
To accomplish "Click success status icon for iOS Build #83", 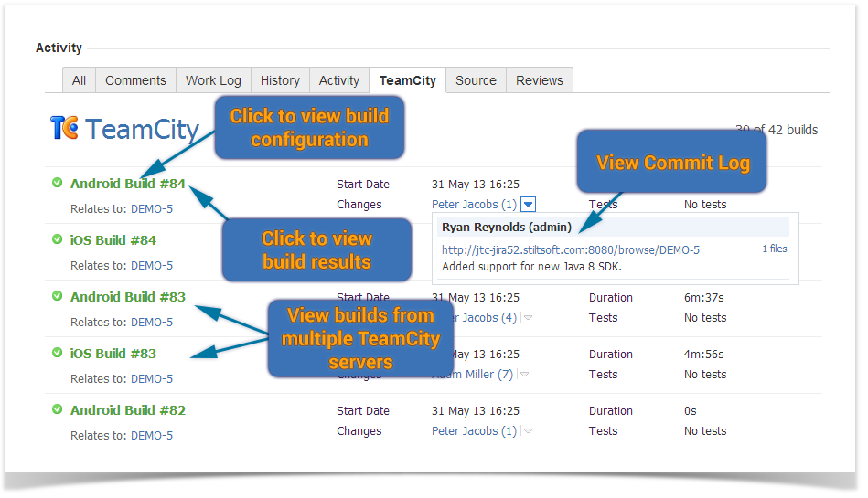I will click(x=57, y=353).
